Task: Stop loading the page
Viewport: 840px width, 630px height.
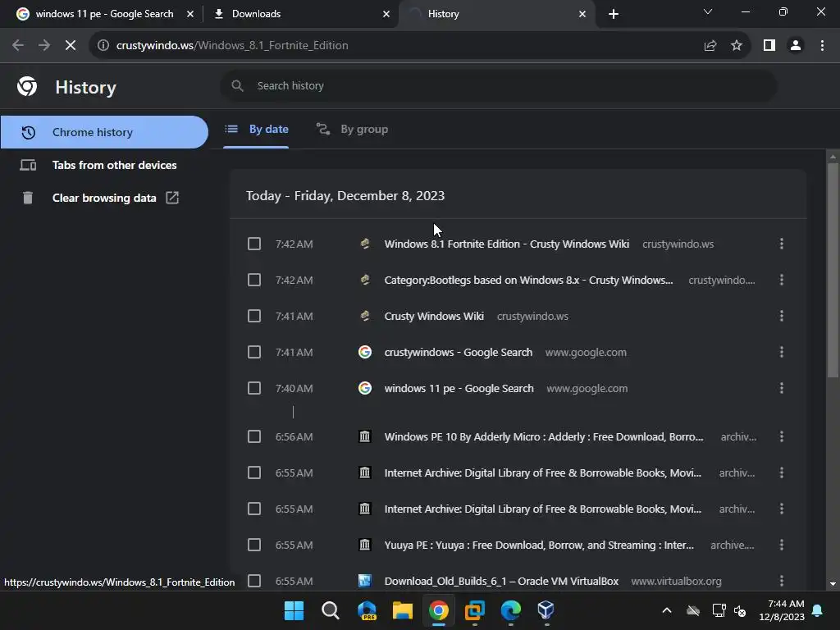Action: (71, 46)
